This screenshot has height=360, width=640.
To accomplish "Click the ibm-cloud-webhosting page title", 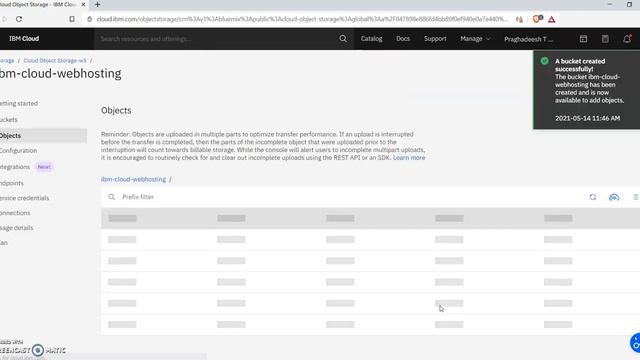I will 60,74.
